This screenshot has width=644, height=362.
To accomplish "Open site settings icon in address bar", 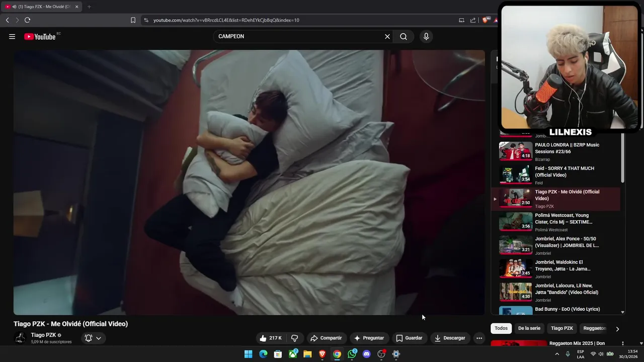I will 146,20.
